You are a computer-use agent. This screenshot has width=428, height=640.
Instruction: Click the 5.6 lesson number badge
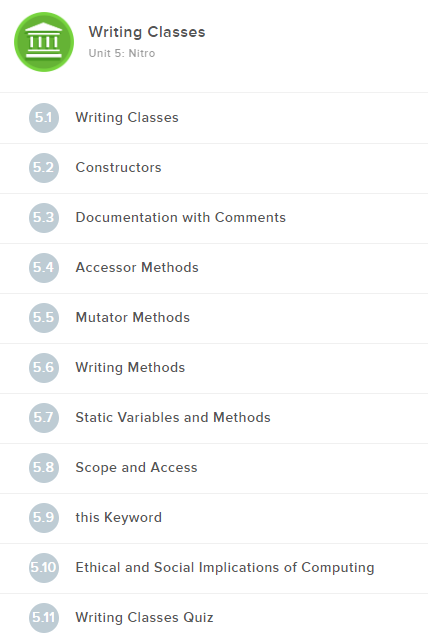point(44,368)
